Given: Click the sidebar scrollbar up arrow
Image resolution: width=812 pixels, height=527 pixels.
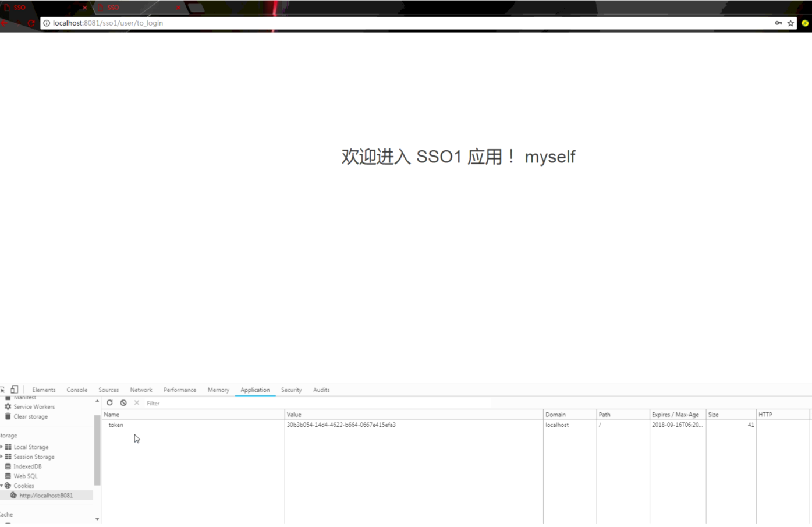Looking at the screenshot, I should tap(97, 401).
